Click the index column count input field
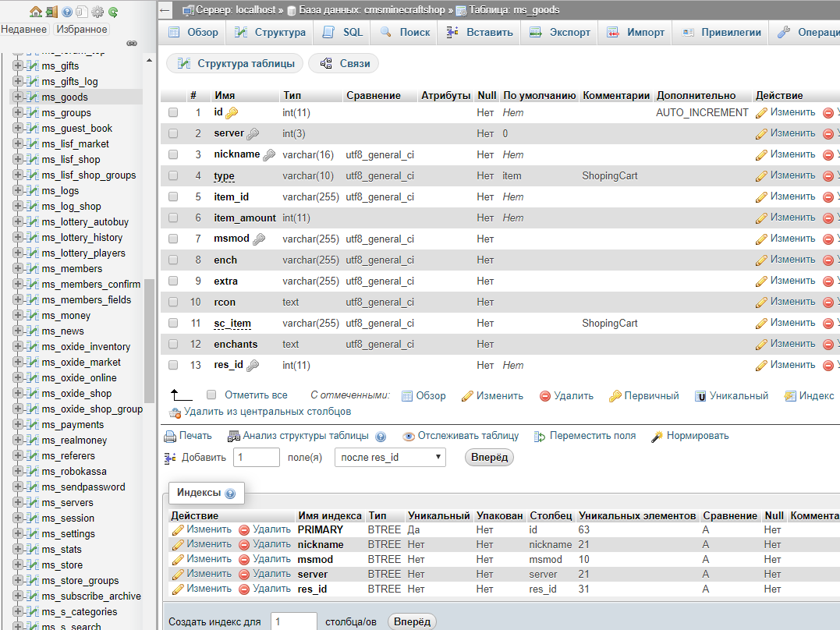The width and height of the screenshot is (840, 630). pos(293,621)
